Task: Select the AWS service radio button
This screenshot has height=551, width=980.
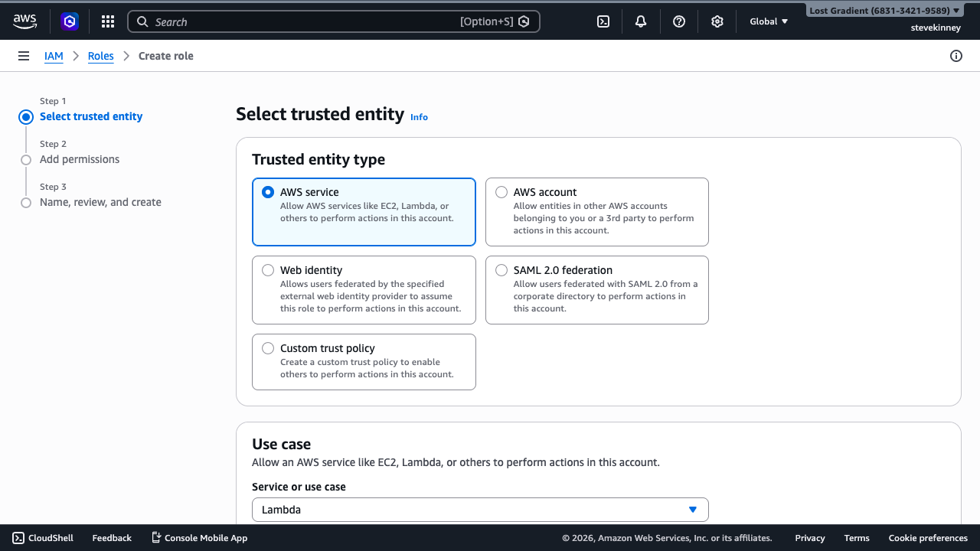Action: tap(268, 192)
